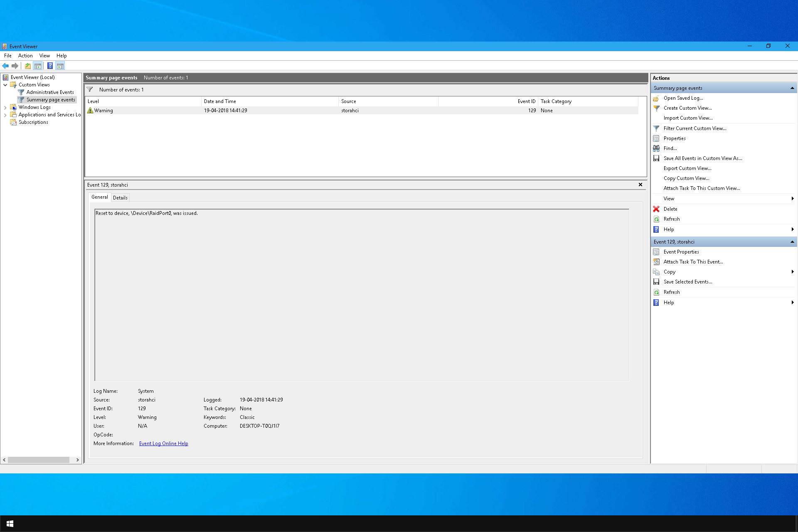The image size is (798, 532).
Task: Click the Administrative Events tree item
Action: (49, 92)
